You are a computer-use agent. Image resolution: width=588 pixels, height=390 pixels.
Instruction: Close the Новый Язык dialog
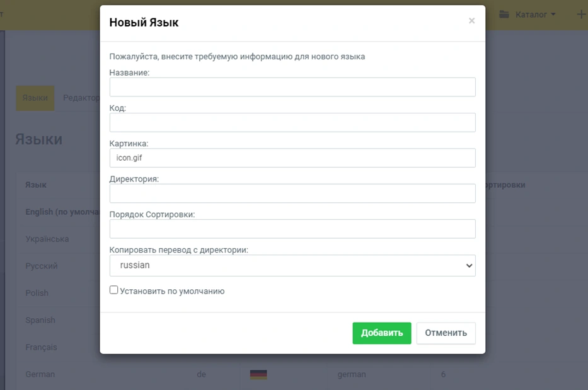(x=471, y=21)
